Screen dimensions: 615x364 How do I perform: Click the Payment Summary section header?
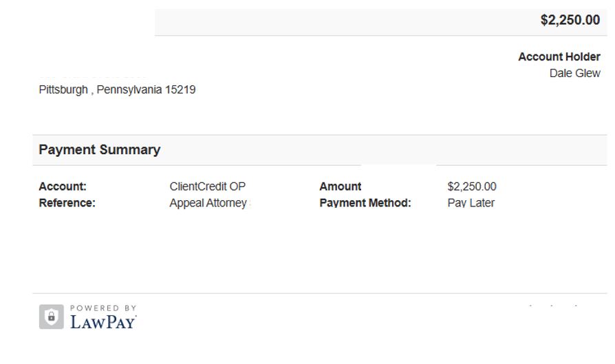pyautogui.click(x=99, y=149)
